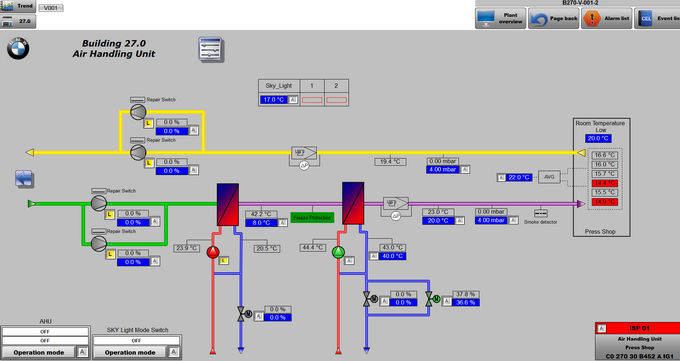Open the V001 unit selector
Screen dimensions: 680x361
[51, 8]
